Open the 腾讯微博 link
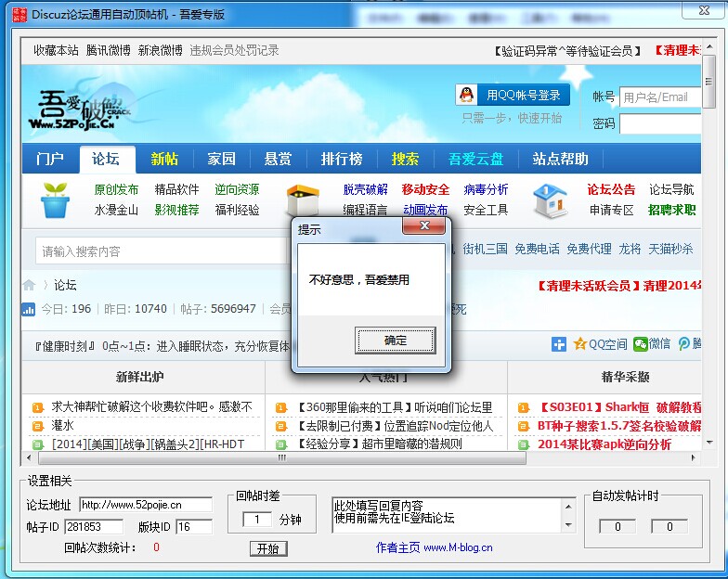Viewport: 728px width, 579px height. [x=108, y=50]
